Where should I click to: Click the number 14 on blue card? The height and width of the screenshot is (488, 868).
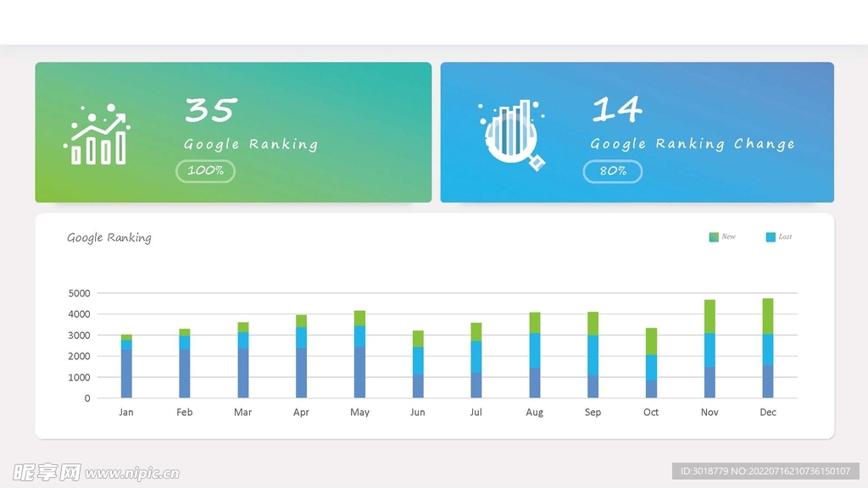pyautogui.click(x=616, y=110)
